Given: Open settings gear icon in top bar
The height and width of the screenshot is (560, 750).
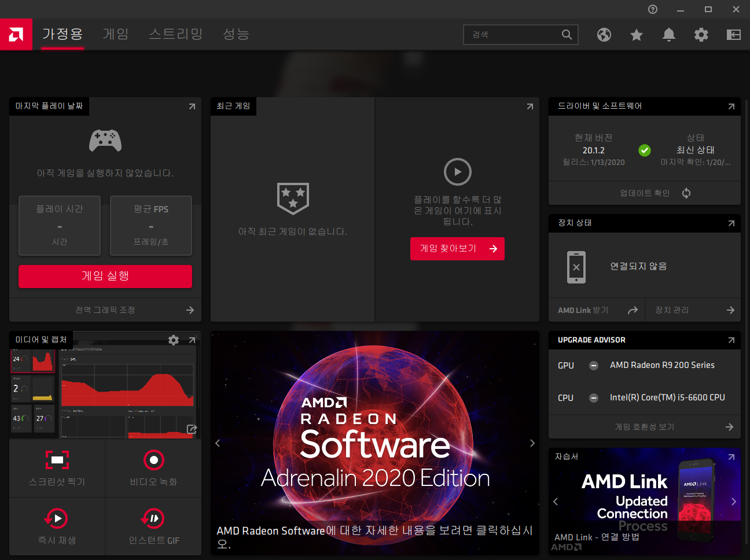Looking at the screenshot, I should [701, 35].
